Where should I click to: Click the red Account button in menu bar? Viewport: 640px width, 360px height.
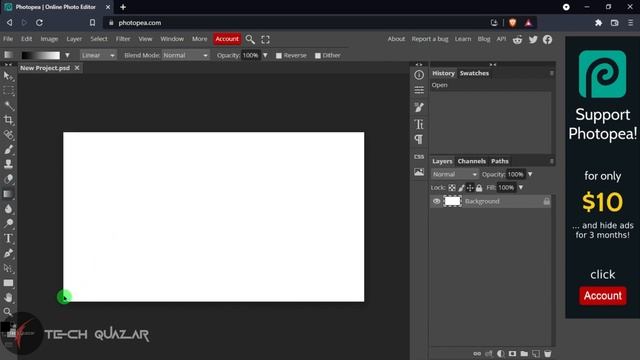[227, 39]
